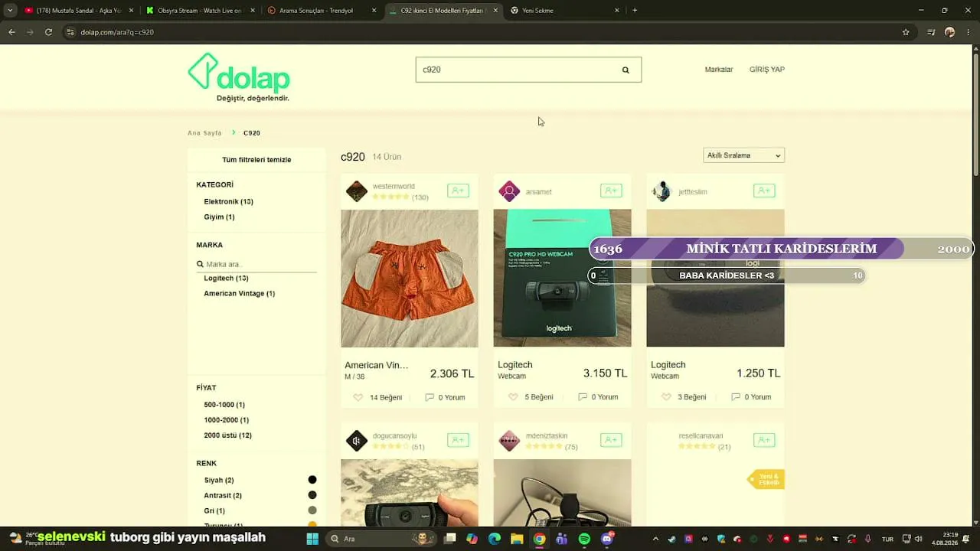Go to Ana Sayfa breadcrumb
Image resolution: width=980 pixels, height=551 pixels.
[x=204, y=133]
